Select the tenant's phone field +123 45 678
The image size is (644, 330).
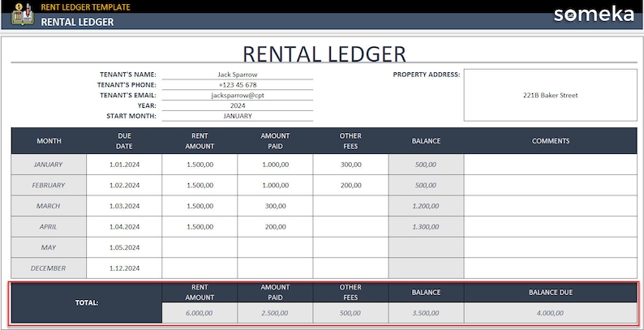tap(238, 85)
